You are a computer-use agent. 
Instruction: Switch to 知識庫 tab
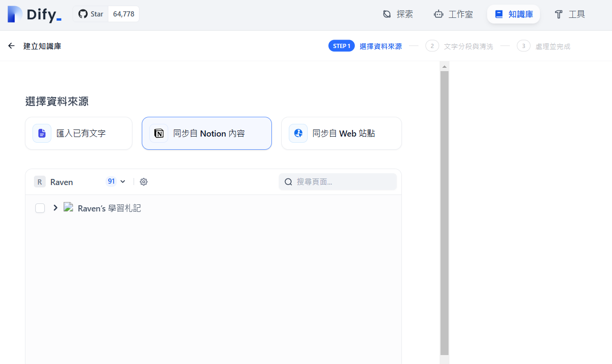[x=514, y=14]
